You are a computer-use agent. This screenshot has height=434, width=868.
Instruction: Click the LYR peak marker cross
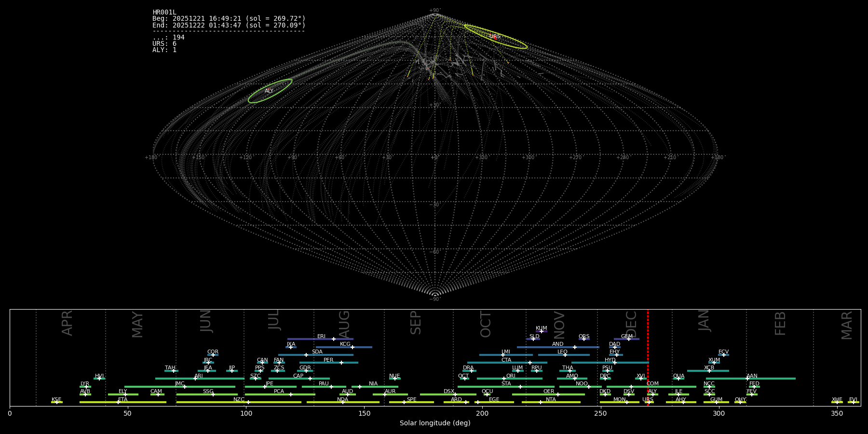[x=86, y=387]
